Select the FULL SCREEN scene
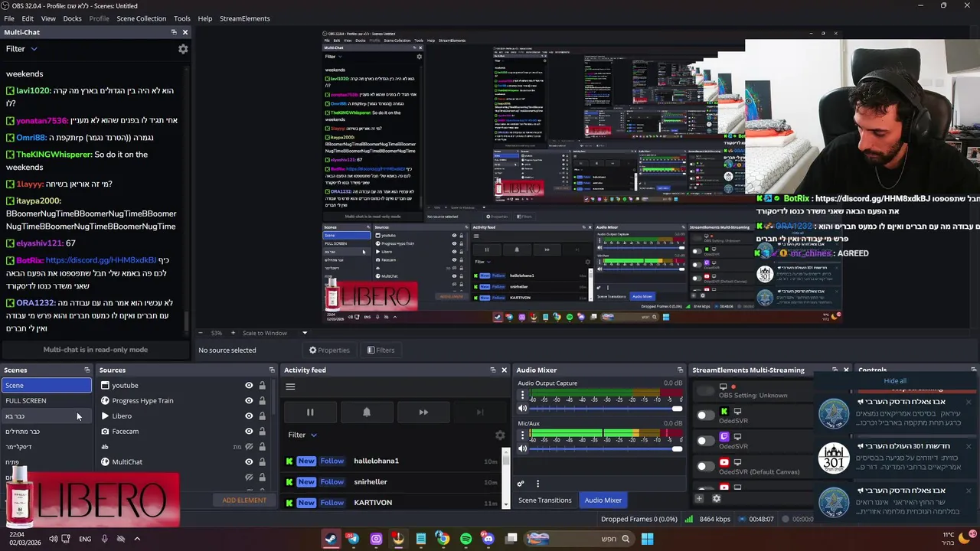 46,400
